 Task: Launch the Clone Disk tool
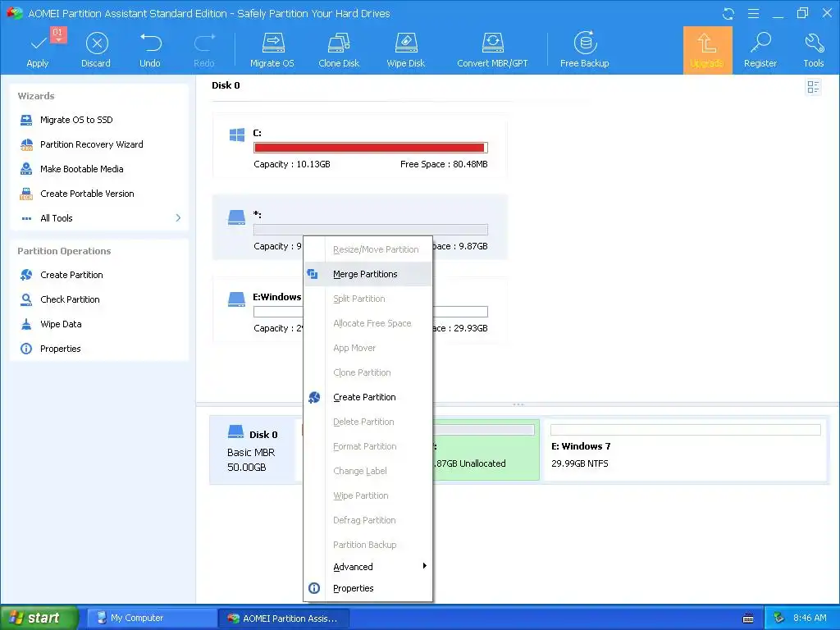click(x=339, y=49)
